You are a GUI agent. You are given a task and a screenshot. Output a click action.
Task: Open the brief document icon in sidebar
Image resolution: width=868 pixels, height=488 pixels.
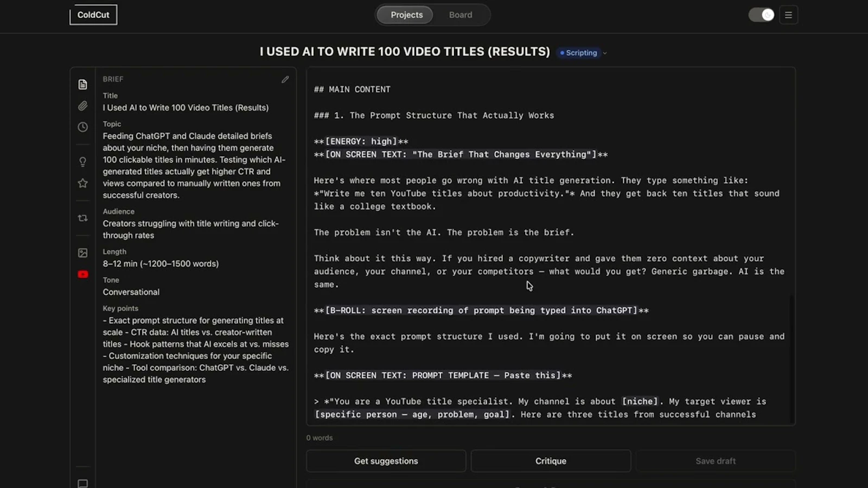pos(82,85)
